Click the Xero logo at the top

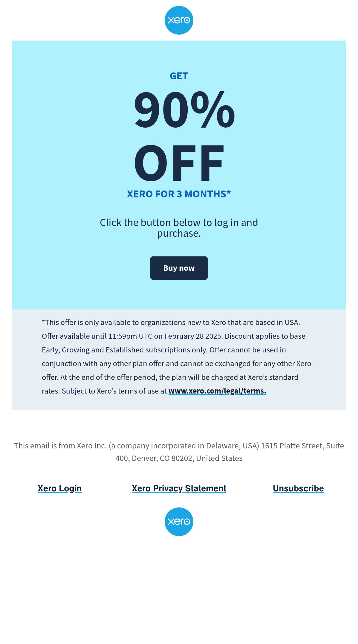[179, 20]
